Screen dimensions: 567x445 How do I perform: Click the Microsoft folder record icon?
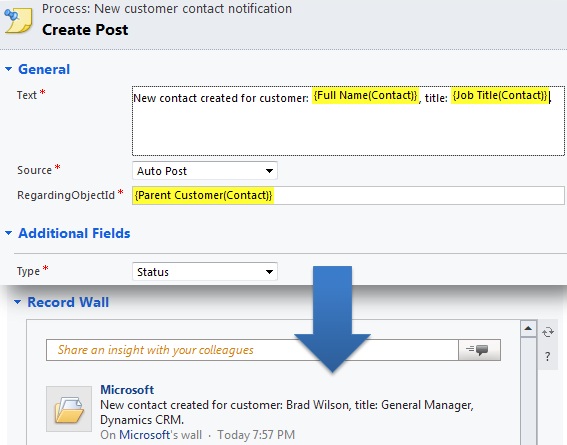click(69, 408)
